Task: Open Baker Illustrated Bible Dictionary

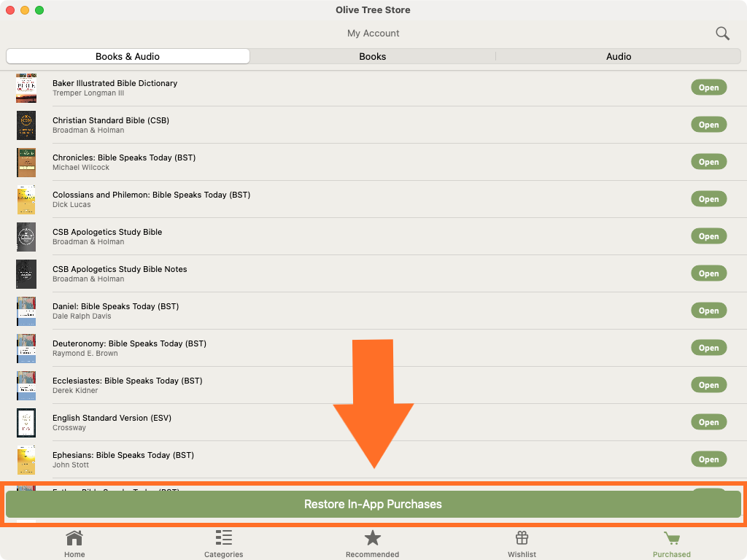Action: pos(708,87)
